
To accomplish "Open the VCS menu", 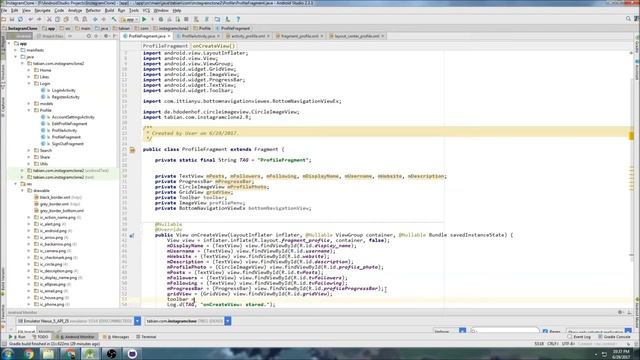I will coord(146,10).
